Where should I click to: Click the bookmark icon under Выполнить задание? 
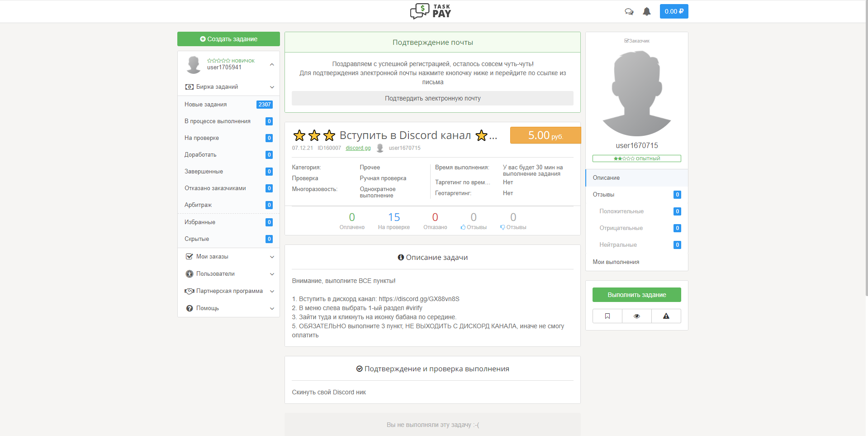[x=607, y=316]
